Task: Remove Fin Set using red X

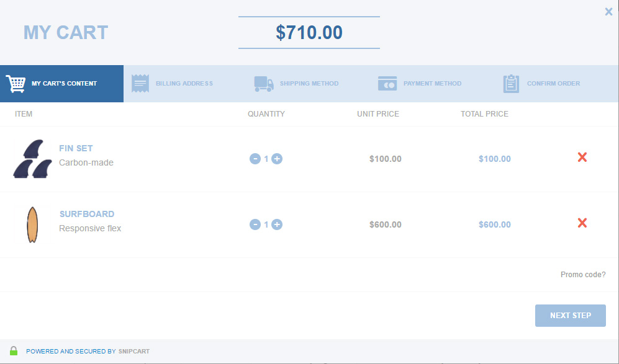Action: coord(582,158)
